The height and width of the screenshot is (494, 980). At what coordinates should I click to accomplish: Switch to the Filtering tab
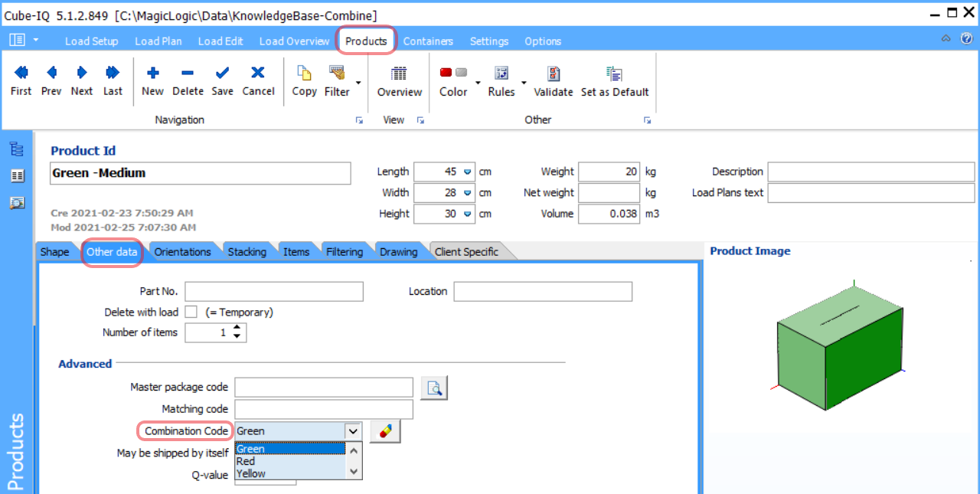pyautogui.click(x=345, y=251)
